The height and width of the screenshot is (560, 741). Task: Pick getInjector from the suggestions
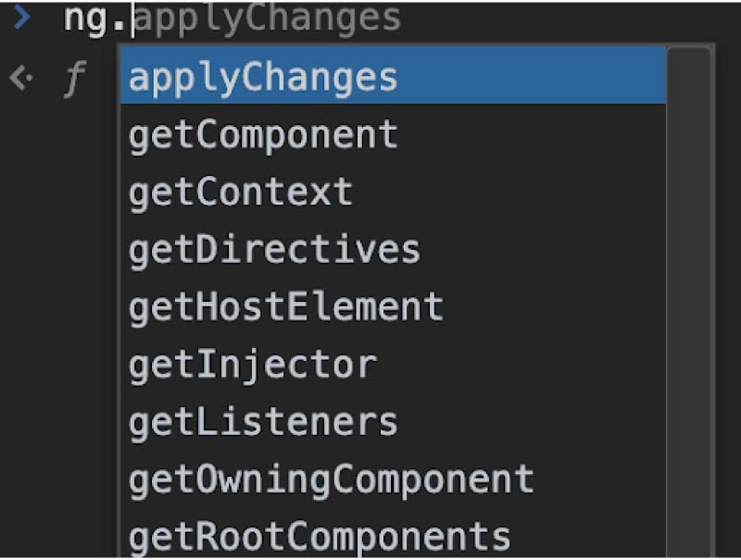[393, 365]
